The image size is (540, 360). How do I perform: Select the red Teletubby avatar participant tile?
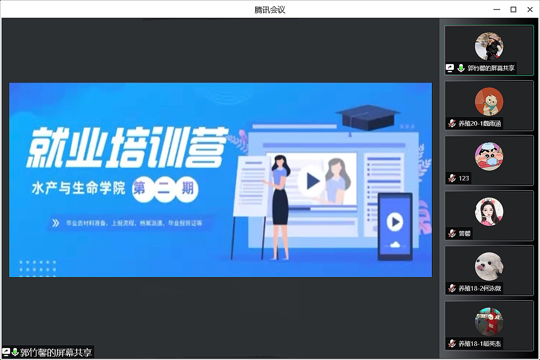[489, 326]
